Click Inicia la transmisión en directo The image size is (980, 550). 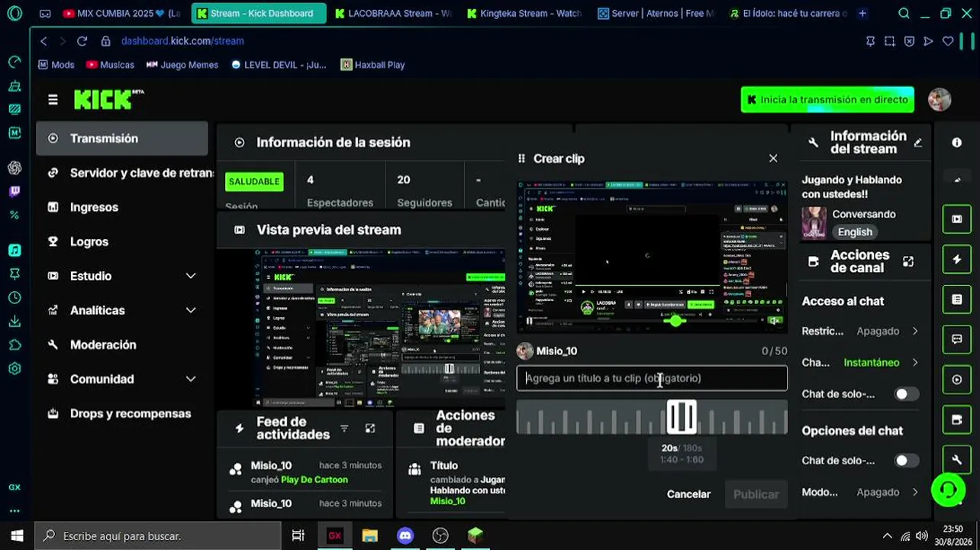pos(827,99)
